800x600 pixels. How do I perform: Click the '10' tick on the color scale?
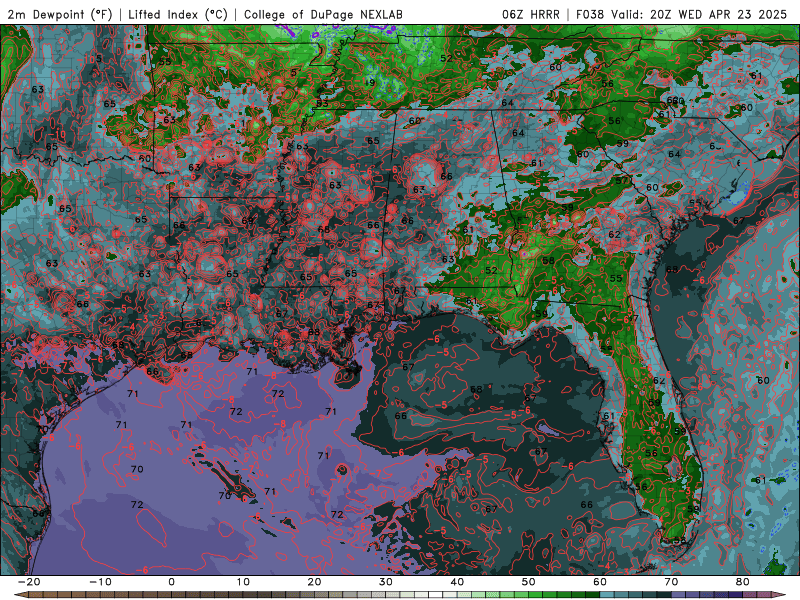coord(243,582)
